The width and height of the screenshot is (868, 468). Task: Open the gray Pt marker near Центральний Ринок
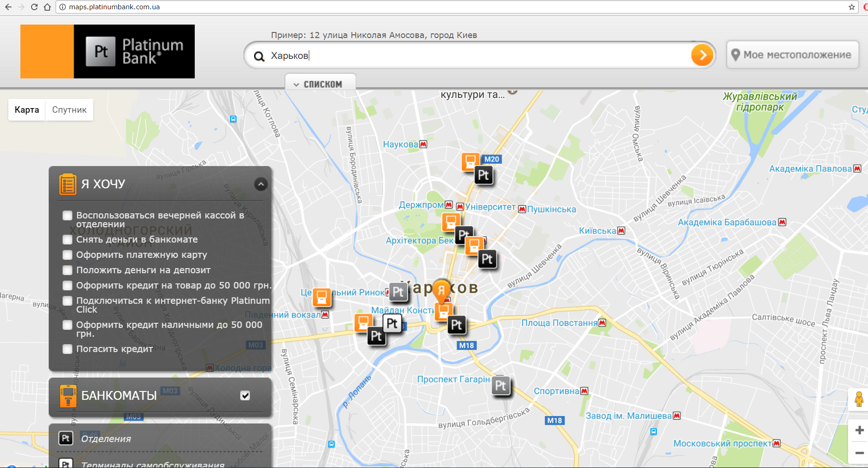[398, 292]
